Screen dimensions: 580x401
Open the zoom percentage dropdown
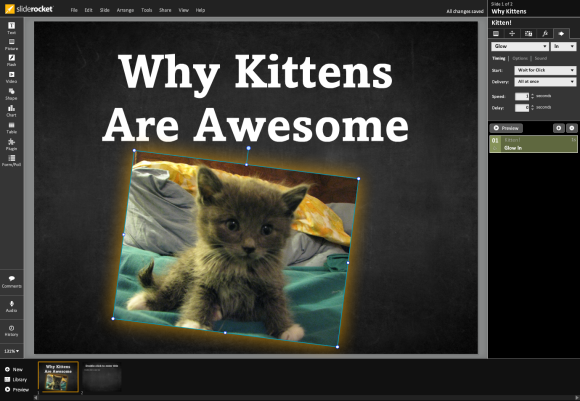coord(11,351)
